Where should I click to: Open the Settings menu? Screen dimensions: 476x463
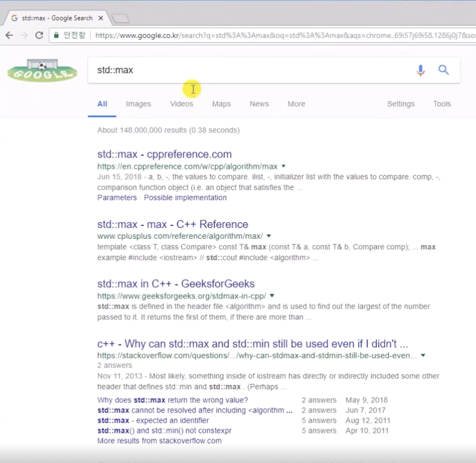401,104
